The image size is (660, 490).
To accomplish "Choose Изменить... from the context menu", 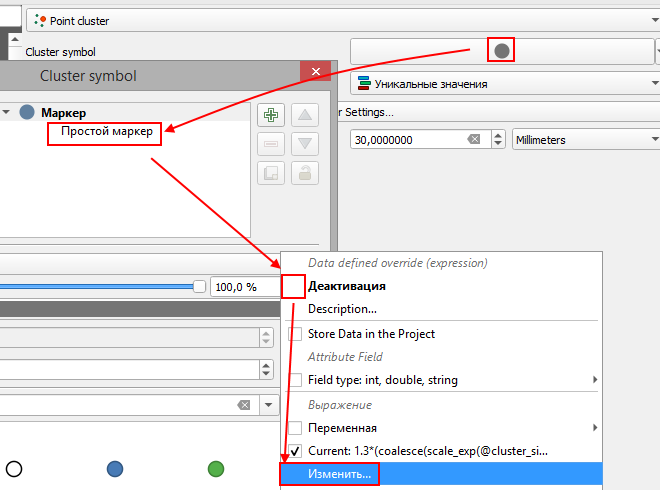I will [340, 474].
